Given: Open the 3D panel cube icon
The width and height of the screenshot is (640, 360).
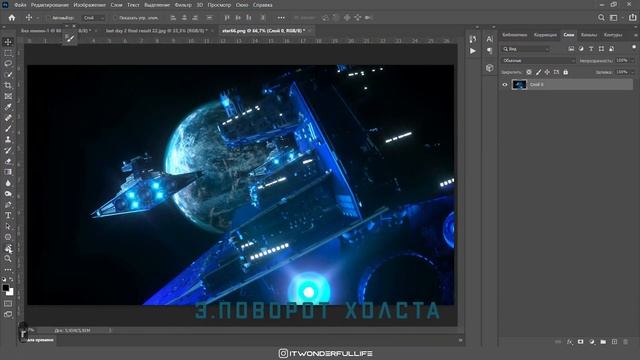Looking at the screenshot, I should pos(489,68).
